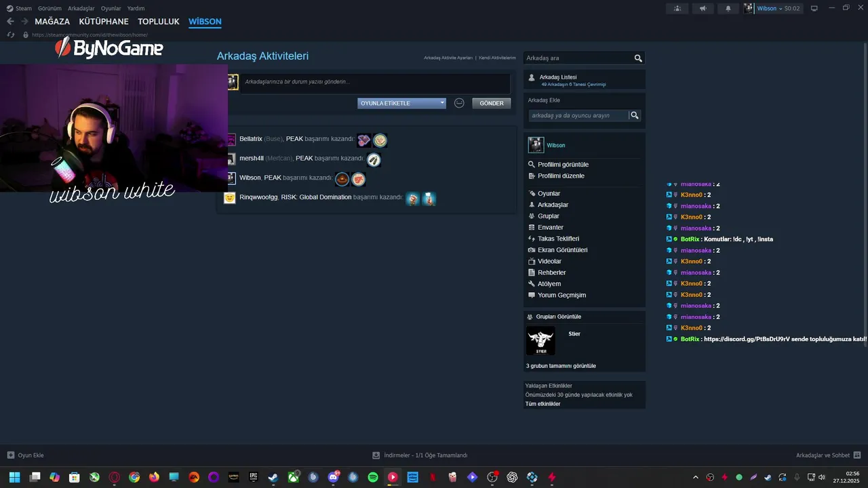Open Windows Start menu

[x=14, y=477]
